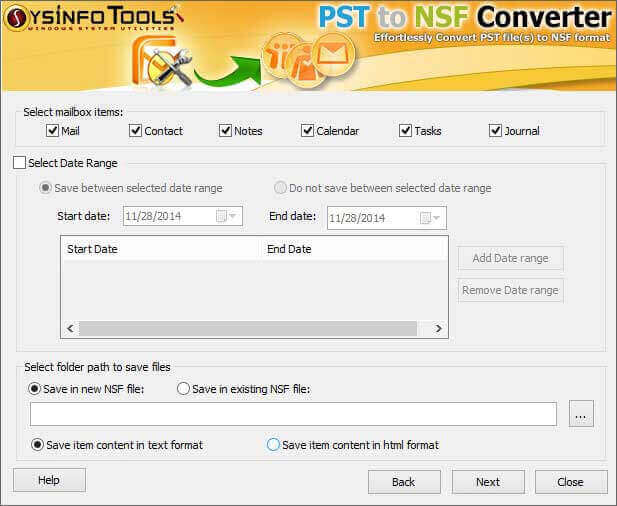
Task: Click the Outlook repair tools icon in banner
Action: click(x=161, y=61)
